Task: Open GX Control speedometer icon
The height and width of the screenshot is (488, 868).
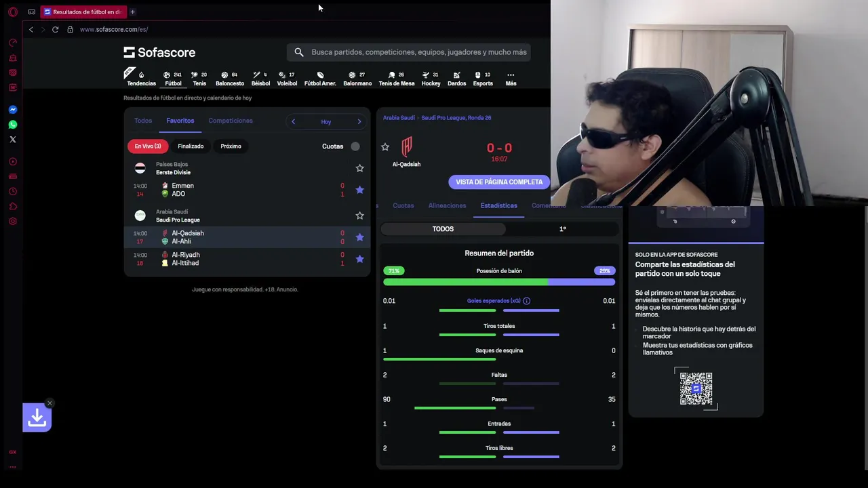Action: click(12, 42)
